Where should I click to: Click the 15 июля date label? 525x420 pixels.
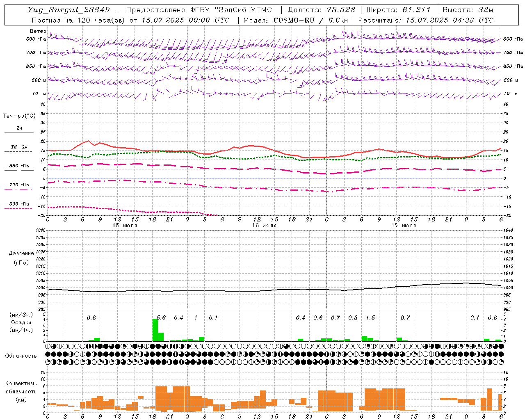[125, 226]
